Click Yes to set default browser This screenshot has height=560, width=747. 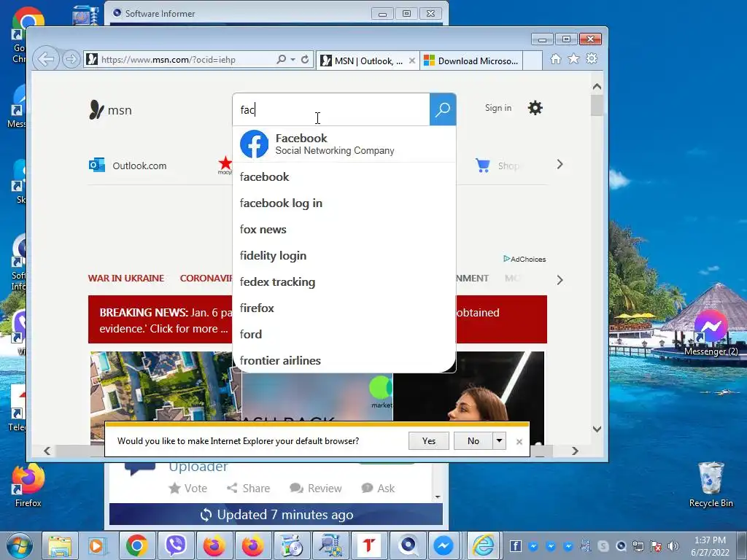(x=429, y=441)
